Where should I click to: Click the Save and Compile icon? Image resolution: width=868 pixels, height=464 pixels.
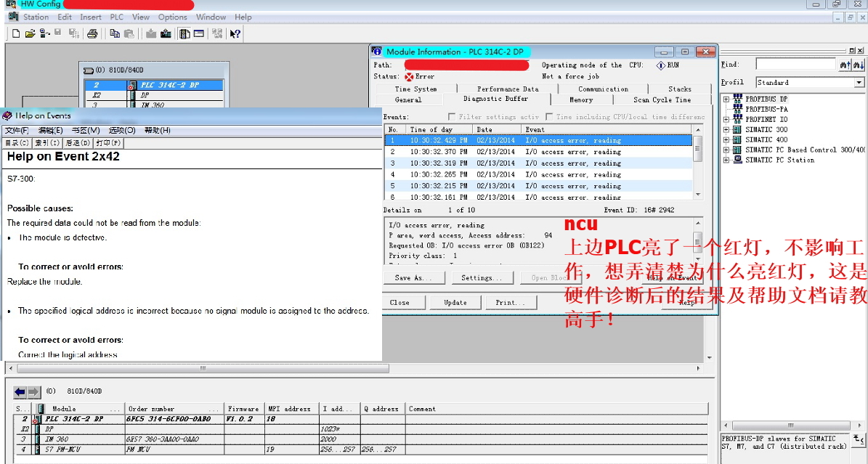73,34
